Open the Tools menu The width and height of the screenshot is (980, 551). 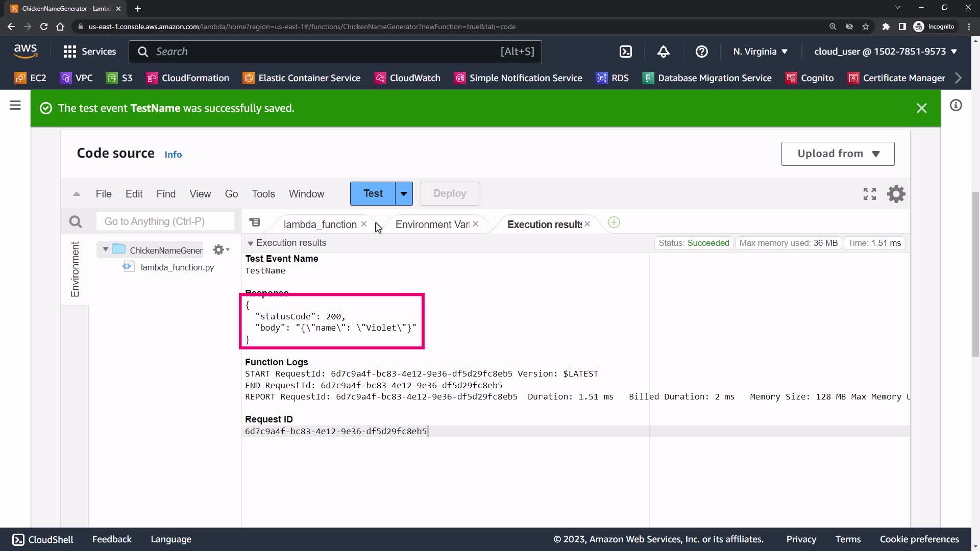coord(263,194)
